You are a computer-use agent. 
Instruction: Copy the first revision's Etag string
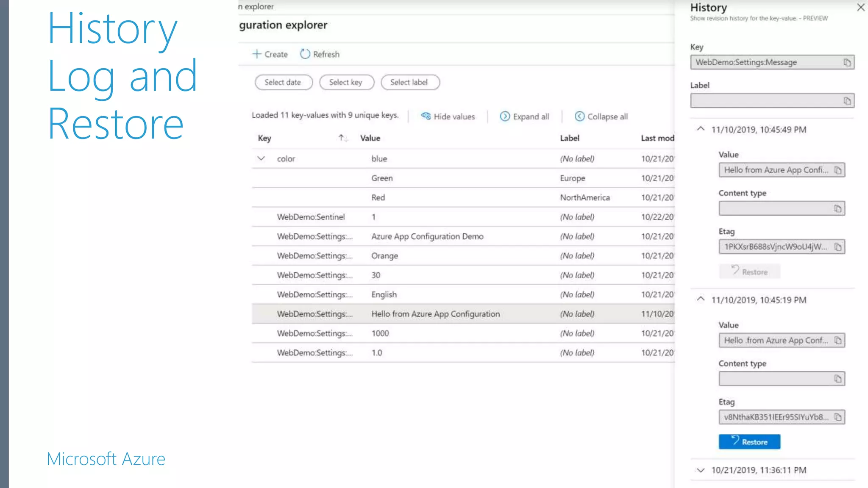point(837,247)
